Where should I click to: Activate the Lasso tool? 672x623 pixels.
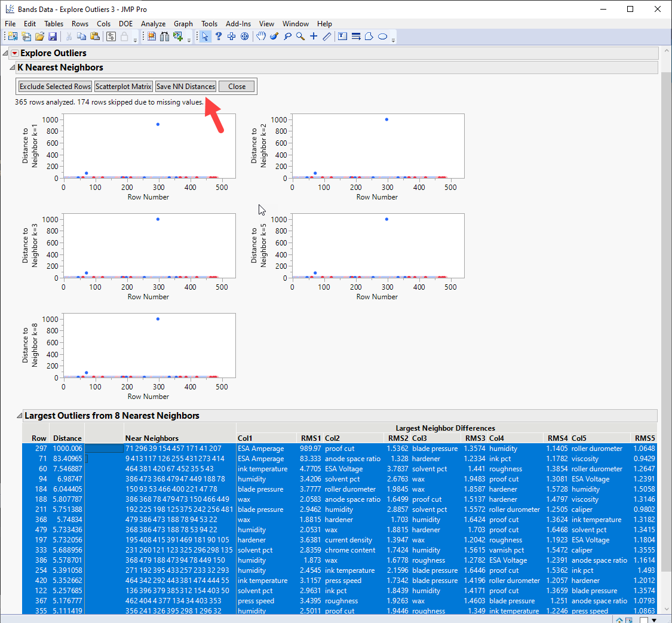click(x=287, y=36)
